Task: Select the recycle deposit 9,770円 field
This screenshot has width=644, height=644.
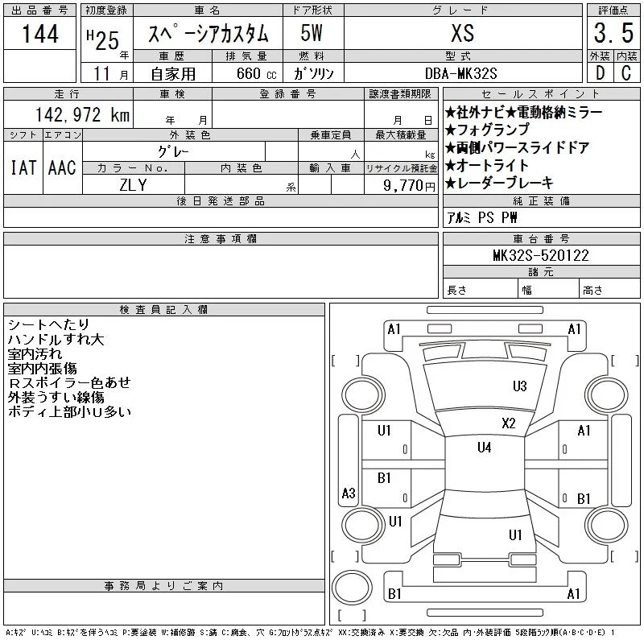Action: click(401, 185)
